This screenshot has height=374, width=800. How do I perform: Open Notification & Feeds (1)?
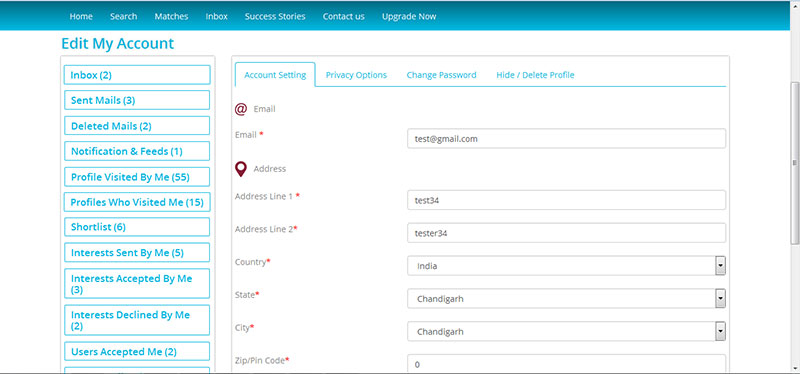point(137,151)
